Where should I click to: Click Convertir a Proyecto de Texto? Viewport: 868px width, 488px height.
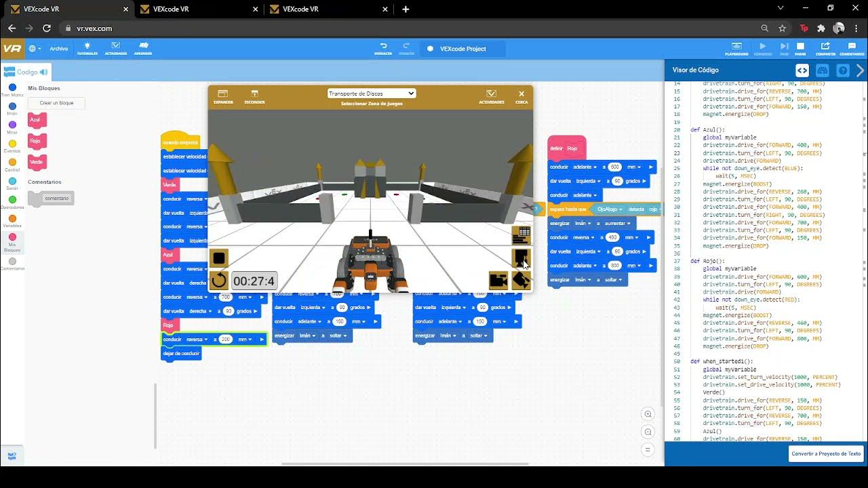coord(825,453)
